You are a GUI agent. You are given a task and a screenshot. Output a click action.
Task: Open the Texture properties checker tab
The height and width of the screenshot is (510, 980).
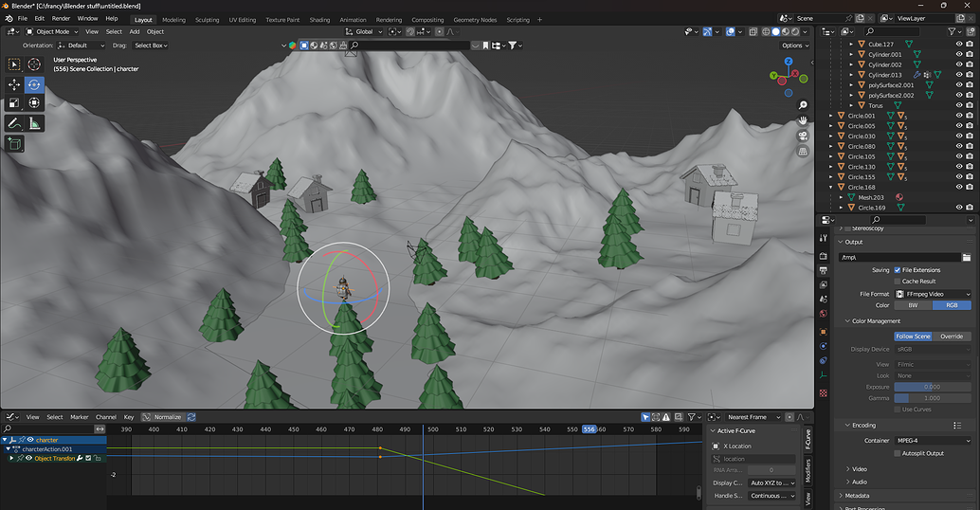pos(823,393)
